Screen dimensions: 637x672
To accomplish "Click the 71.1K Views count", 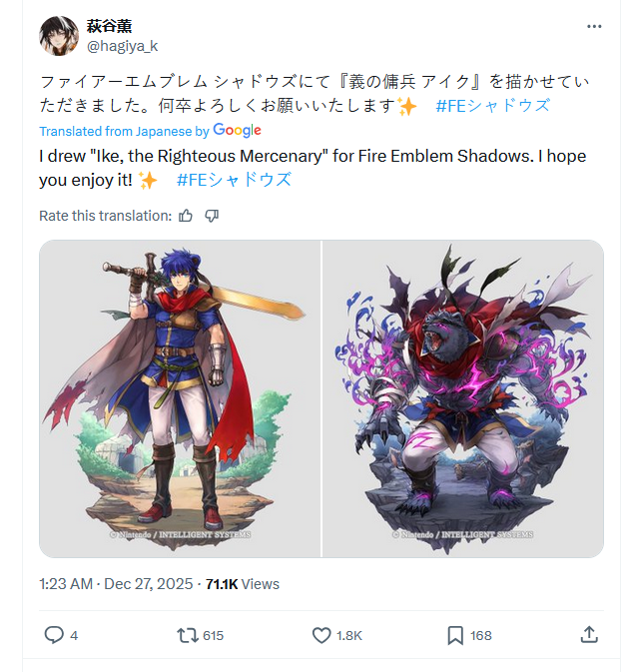I will (243, 584).
